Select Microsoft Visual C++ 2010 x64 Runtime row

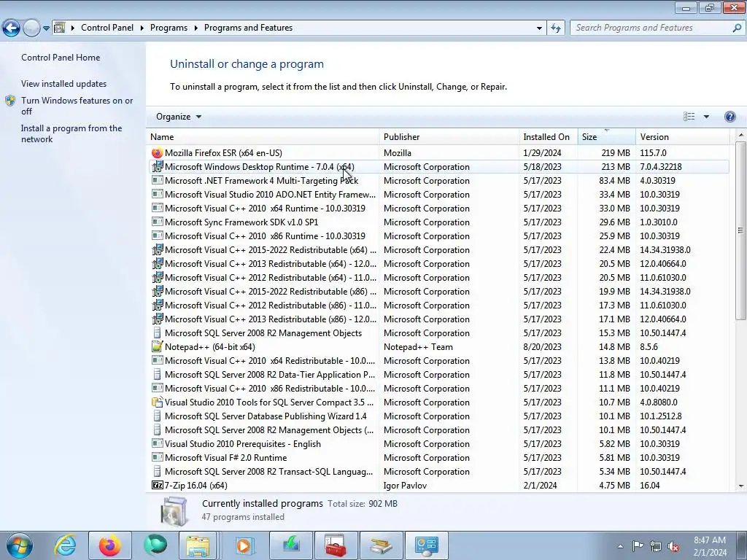tap(438, 208)
